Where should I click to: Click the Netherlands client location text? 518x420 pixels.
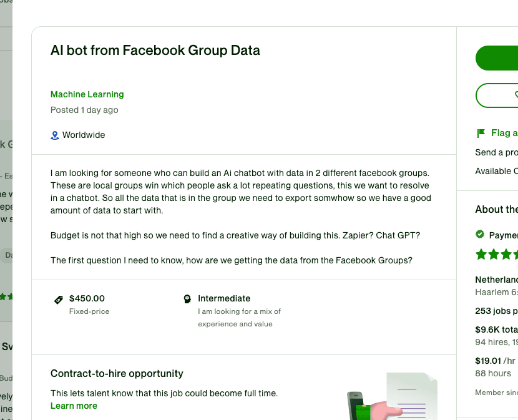click(x=496, y=280)
